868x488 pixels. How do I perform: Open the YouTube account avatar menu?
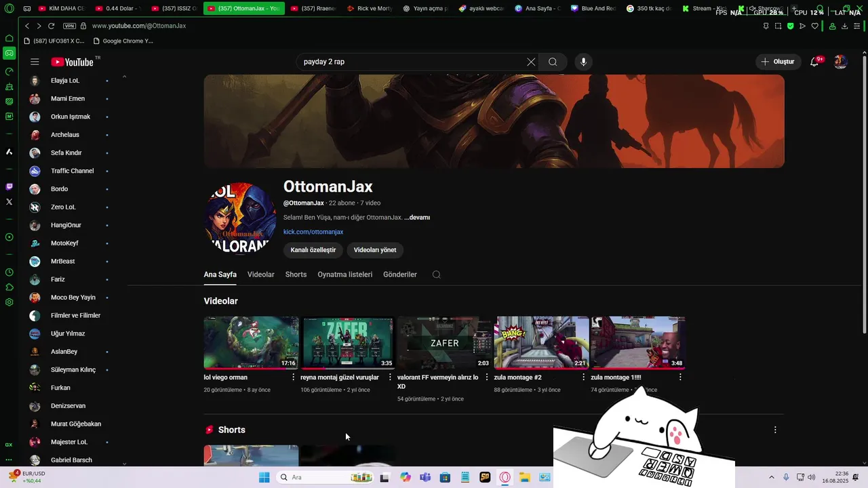pos(840,62)
